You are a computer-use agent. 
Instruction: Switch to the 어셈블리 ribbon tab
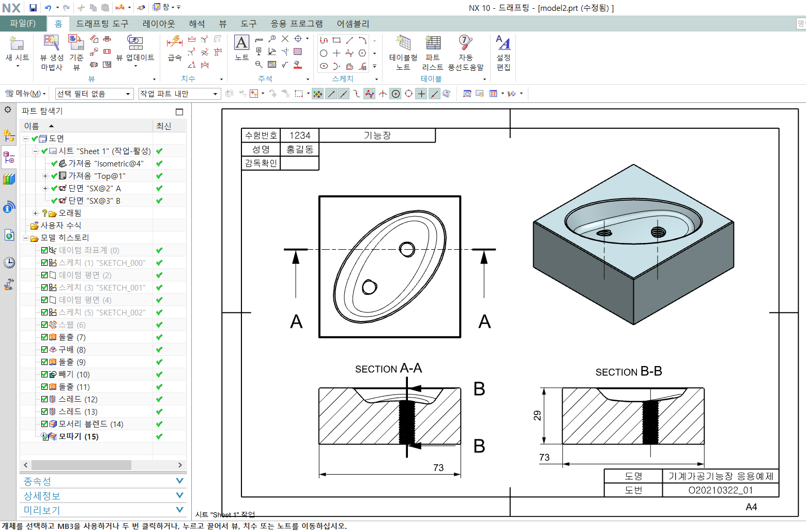[x=353, y=24]
